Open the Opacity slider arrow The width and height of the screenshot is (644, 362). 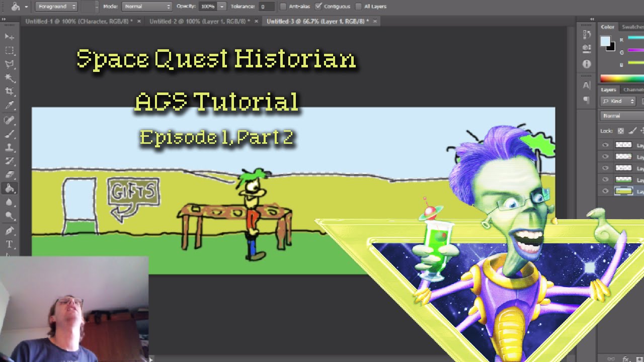(x=221, y=7)
